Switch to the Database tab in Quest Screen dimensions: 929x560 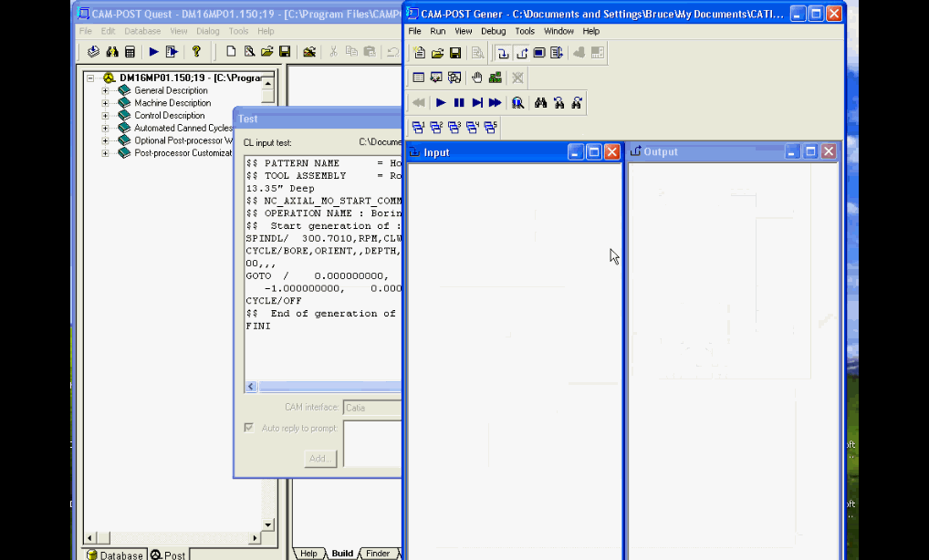tap(115, 555)
